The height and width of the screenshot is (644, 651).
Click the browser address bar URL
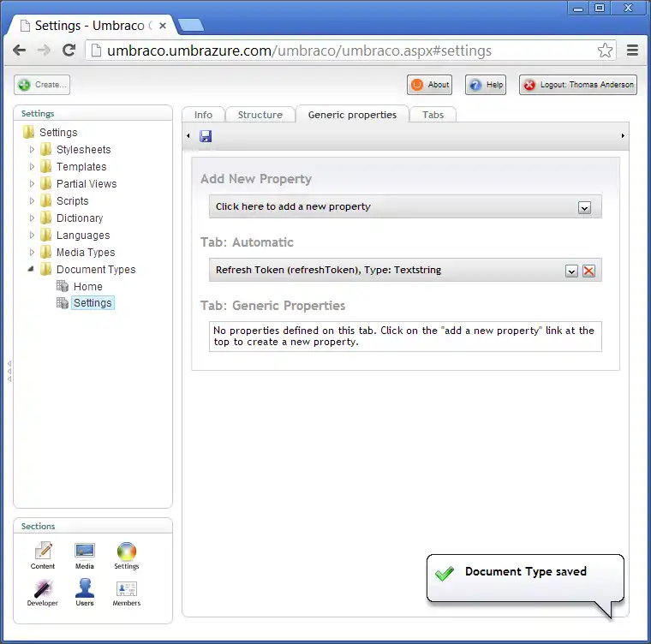point(299,51)
